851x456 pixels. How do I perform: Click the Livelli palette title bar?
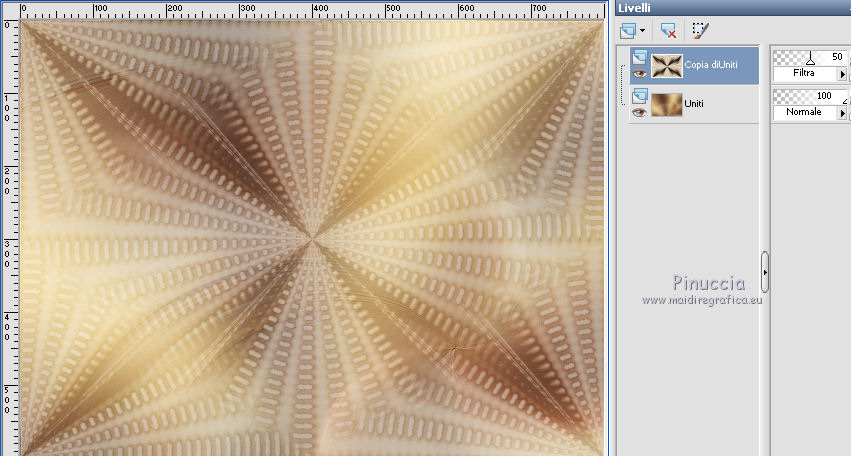[733, 8]
